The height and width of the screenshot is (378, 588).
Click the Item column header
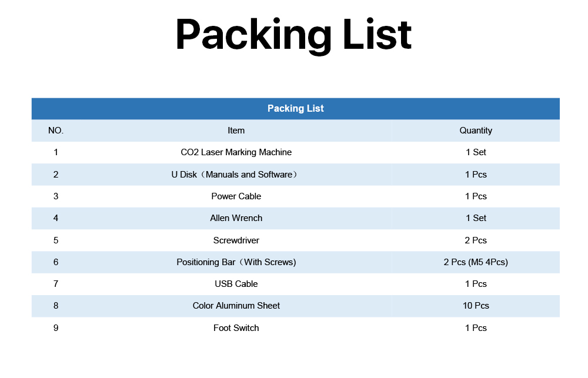[x=236, y=131]
